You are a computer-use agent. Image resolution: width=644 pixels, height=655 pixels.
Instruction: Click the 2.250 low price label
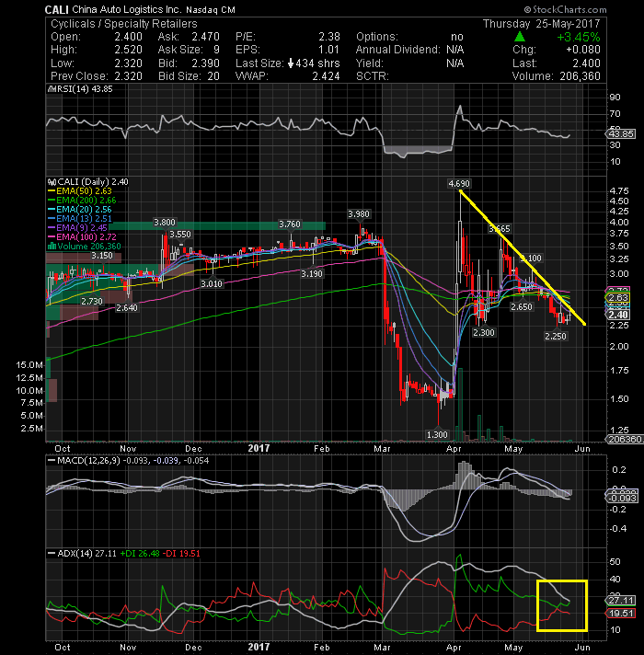(x=556, y=337)
